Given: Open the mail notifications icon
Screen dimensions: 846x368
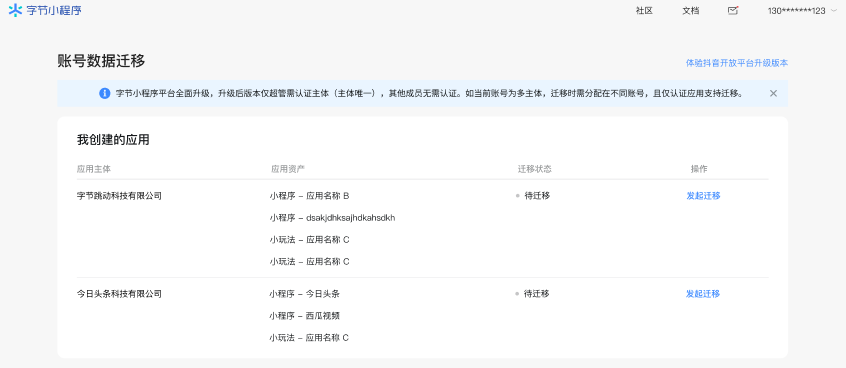Looking at the screenshot, I should point(733,10).
